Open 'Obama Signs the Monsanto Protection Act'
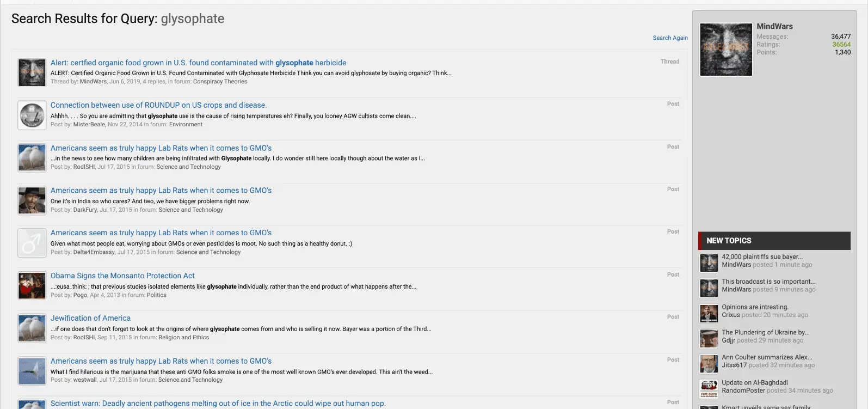The image size is (868, 409). coord(122,276)
